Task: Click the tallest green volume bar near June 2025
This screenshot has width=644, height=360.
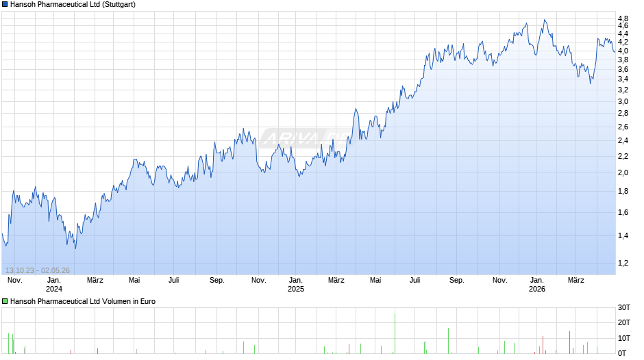Action: point(395,333)
